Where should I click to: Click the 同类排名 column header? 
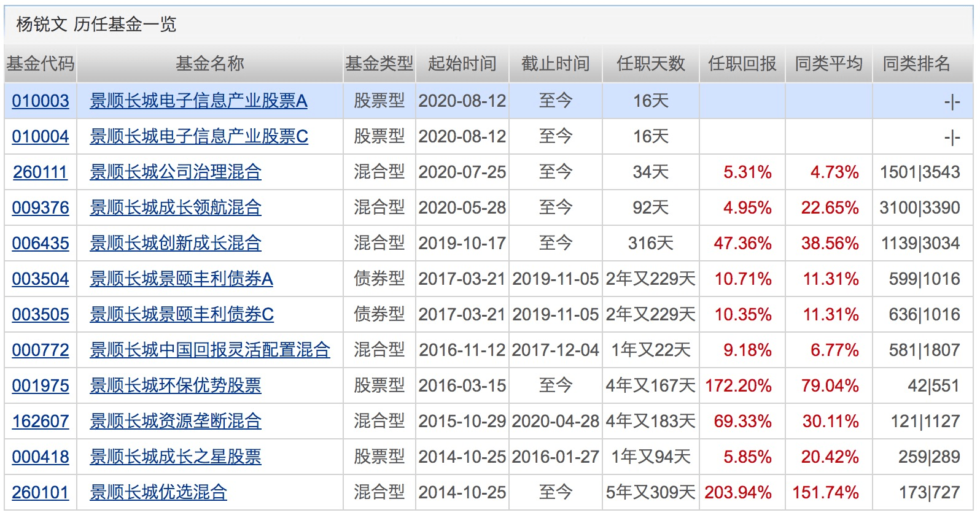pos(917,64)
